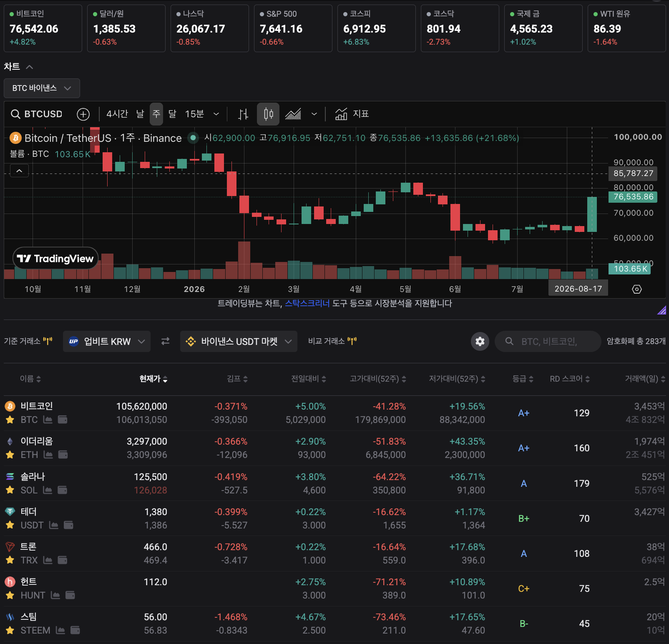Open the 코스피 ticker card
The width and height of the screenshot is (669, 644).
[377, 28]
